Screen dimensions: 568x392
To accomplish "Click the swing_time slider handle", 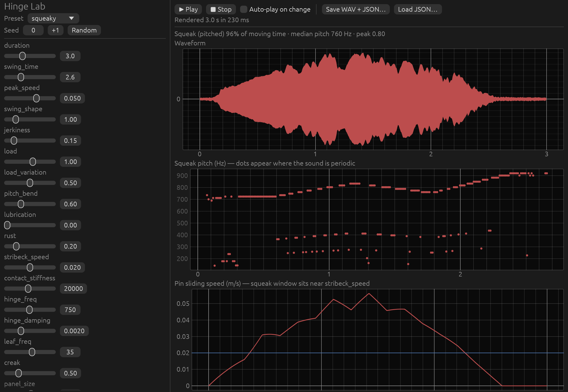I will pyautogui.click(x=21, y=77).
